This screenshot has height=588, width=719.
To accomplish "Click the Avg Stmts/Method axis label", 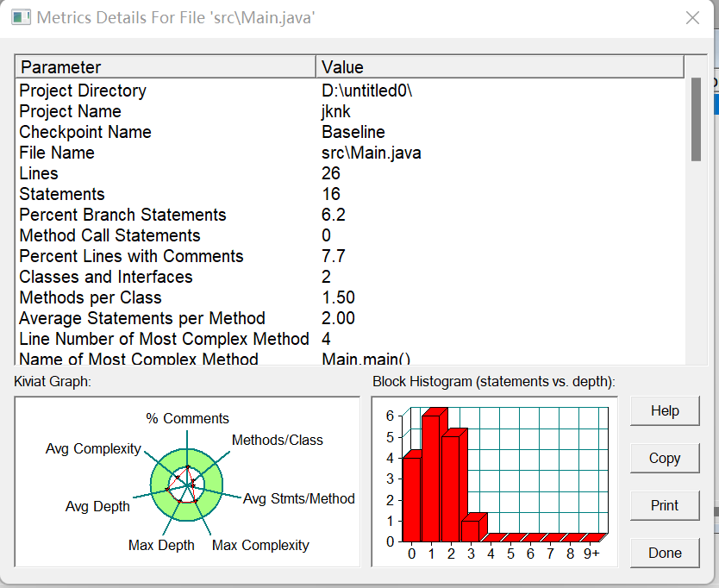I will click(298, 498).
